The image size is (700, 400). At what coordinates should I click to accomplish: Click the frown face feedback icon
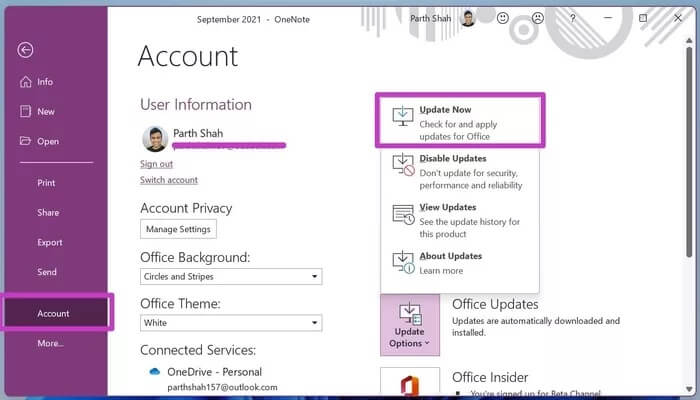tap(538, 18)
